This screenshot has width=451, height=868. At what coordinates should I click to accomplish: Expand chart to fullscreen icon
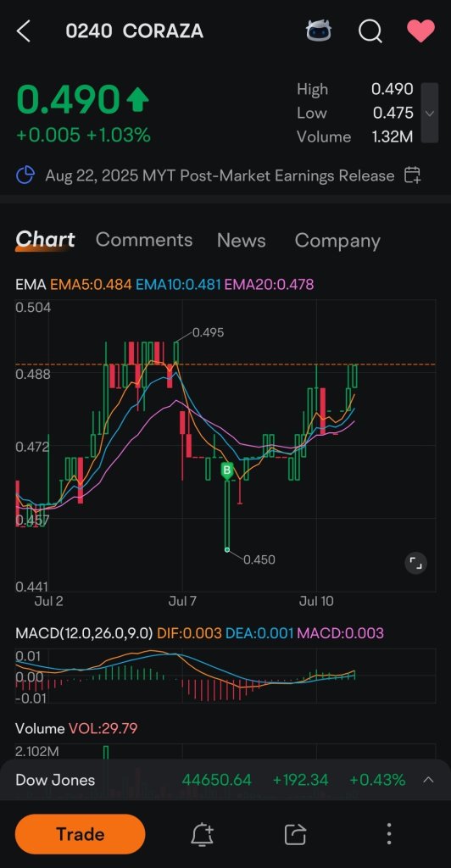point(415,564)
